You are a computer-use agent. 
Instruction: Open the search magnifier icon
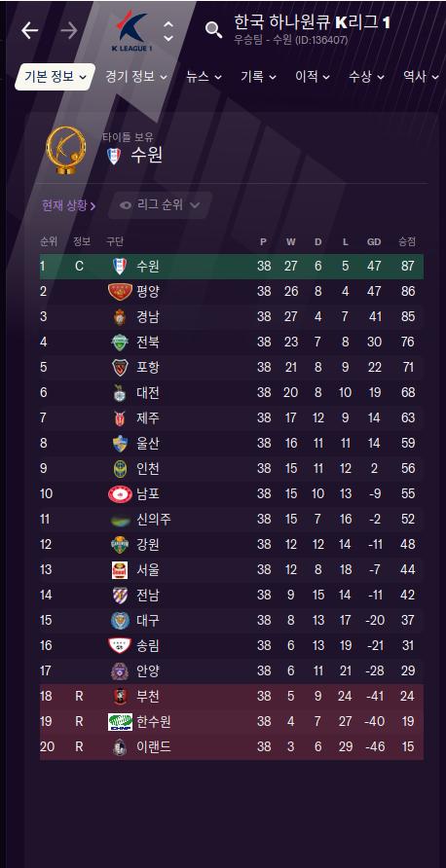pyautogui.click(x=214, y=29)
